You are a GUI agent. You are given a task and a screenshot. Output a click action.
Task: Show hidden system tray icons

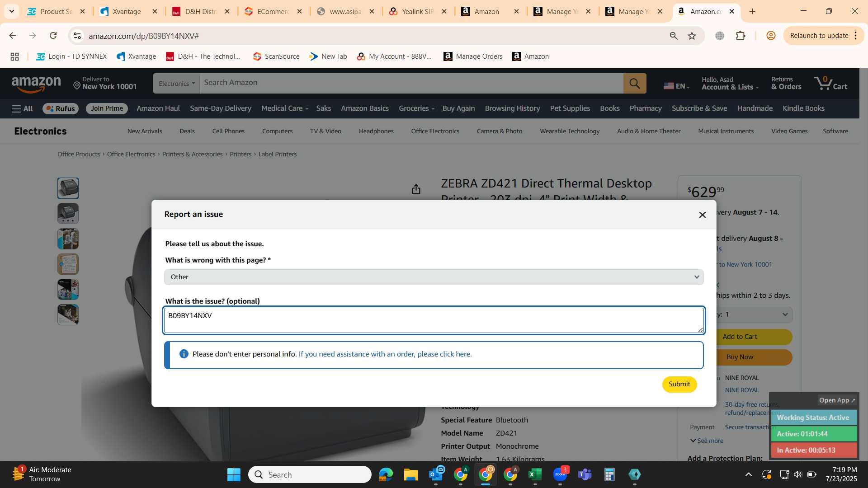click(748, 474)
